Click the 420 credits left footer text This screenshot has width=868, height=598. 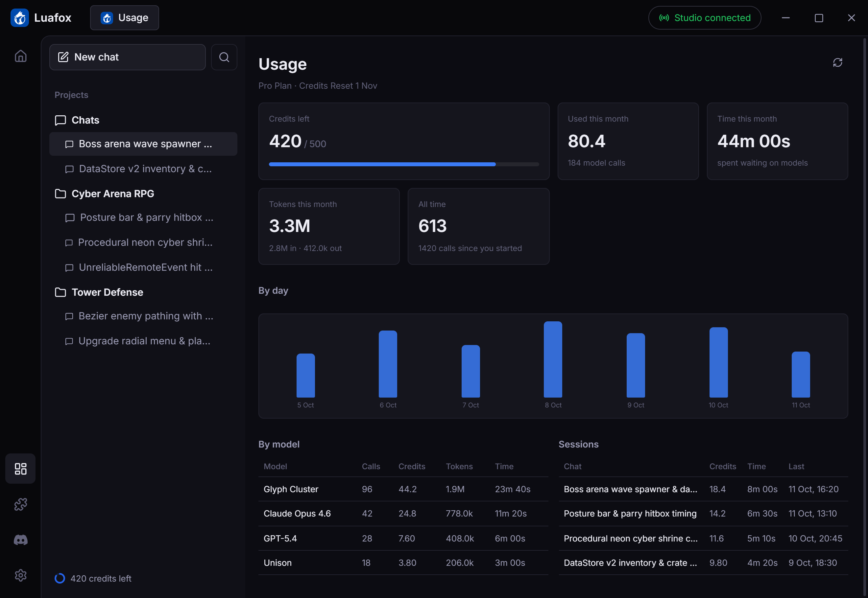pyautogui.click(x=101, y=578)
